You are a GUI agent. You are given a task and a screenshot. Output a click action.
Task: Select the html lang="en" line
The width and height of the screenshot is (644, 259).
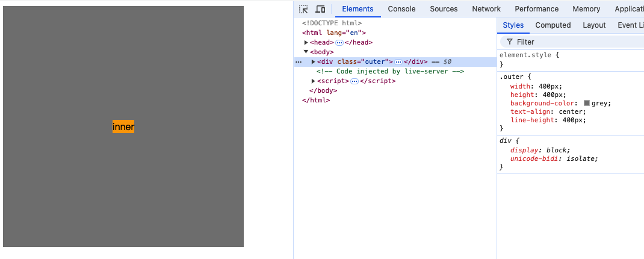(x=334, y=33)
